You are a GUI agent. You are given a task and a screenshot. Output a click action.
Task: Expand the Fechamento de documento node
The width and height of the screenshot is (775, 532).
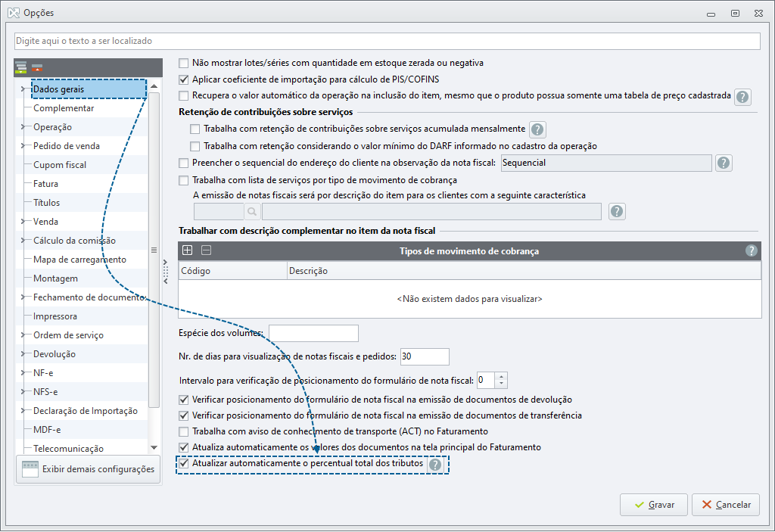[23, 297]
